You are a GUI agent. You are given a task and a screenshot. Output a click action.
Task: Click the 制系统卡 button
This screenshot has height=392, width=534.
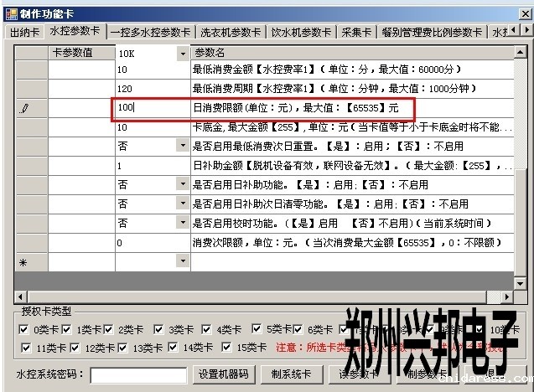tap(290, 374)
